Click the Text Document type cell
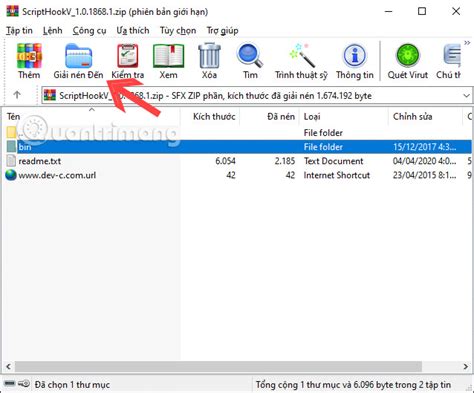The width and height of the screenshot is (474, 393). (333, 161)
